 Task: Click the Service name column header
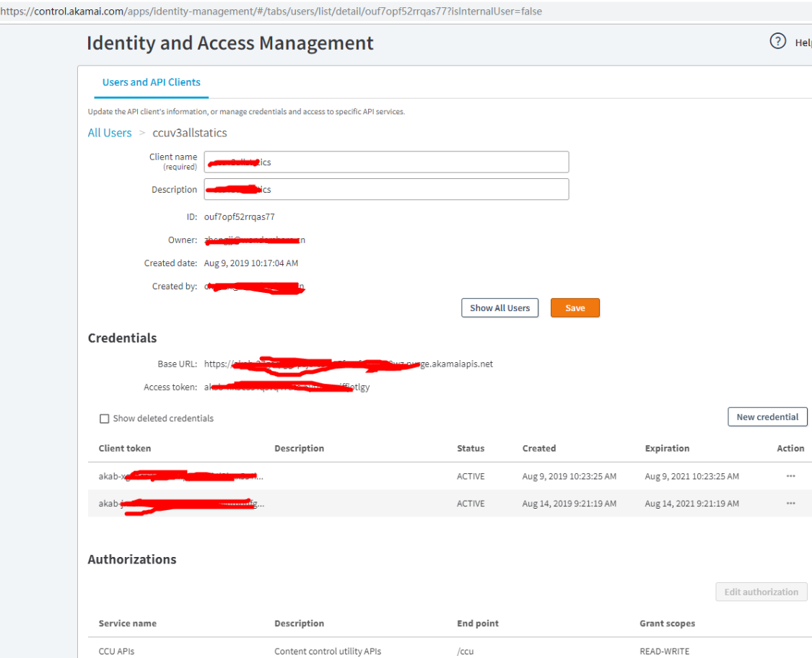(x=128, y=623)
